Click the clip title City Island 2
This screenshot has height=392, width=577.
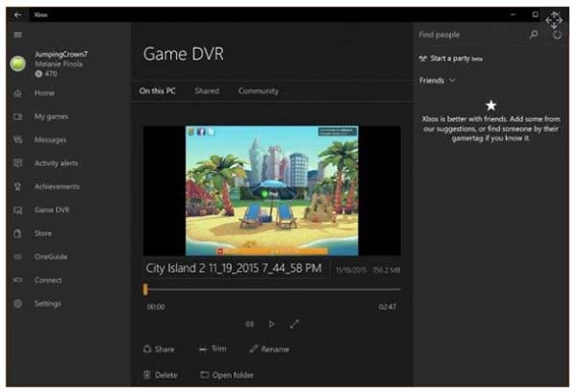[234, 268]
